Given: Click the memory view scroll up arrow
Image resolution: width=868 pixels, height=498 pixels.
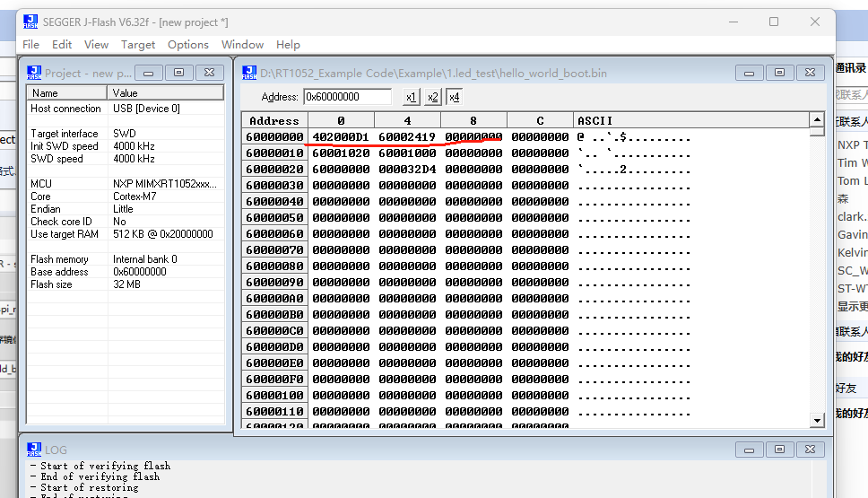Looking at the screenshot, I should coord(817,119).
